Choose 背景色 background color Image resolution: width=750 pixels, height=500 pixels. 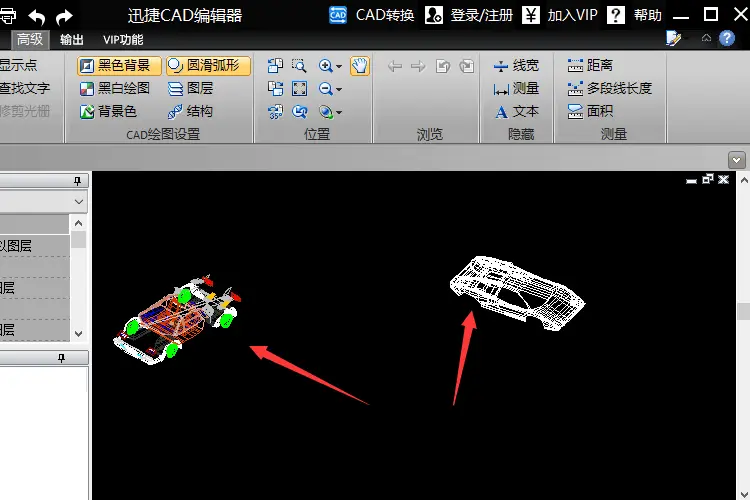tap(108, 111)
